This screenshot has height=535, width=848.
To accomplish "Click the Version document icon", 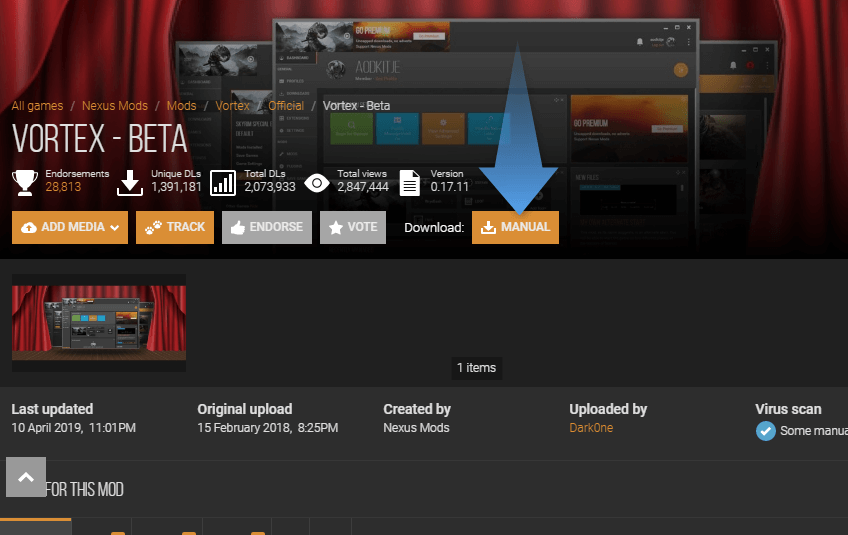I will (x=409, y=182).
